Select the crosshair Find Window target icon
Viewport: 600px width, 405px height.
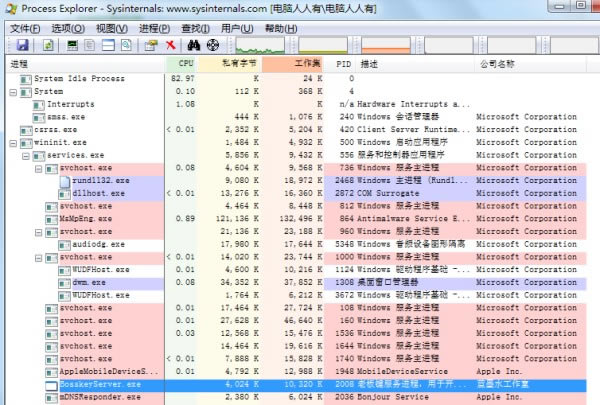[213, 45]
